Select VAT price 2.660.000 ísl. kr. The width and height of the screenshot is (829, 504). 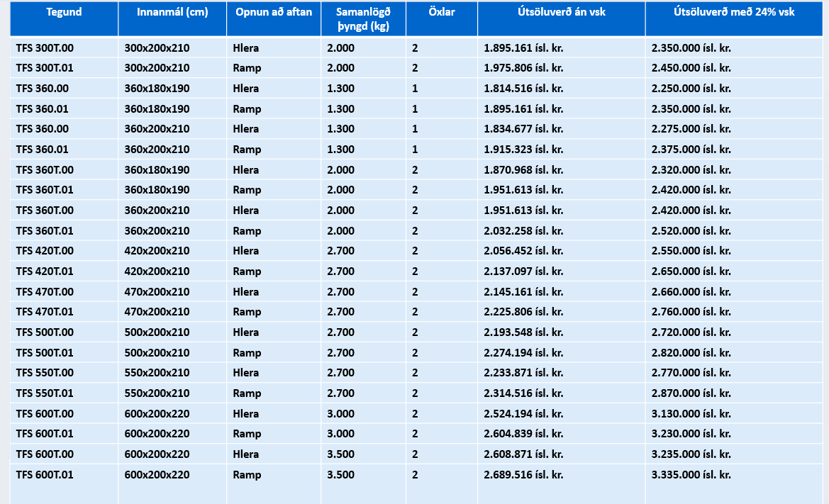pyautogui.click(x=691, y=291)
